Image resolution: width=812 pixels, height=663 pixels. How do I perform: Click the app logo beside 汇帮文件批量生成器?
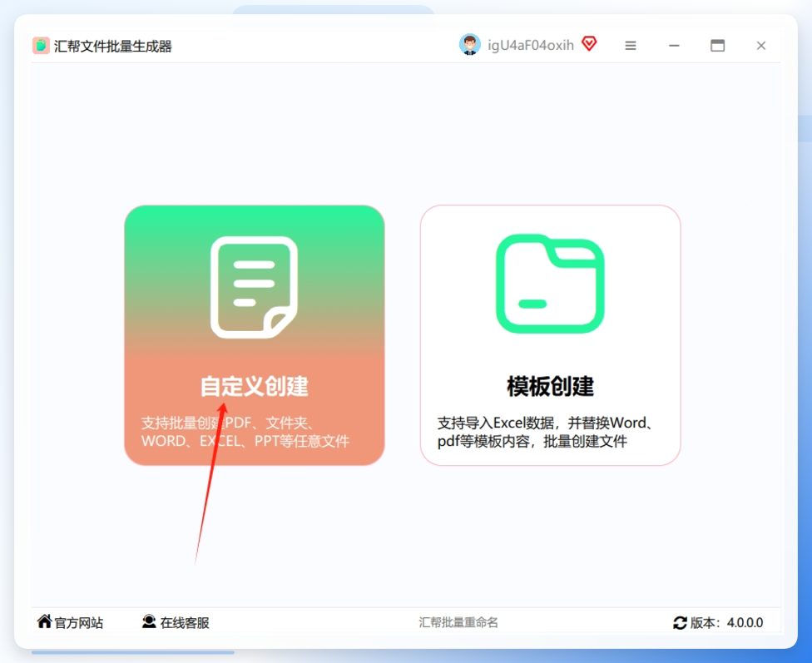[x=41, y=46]
